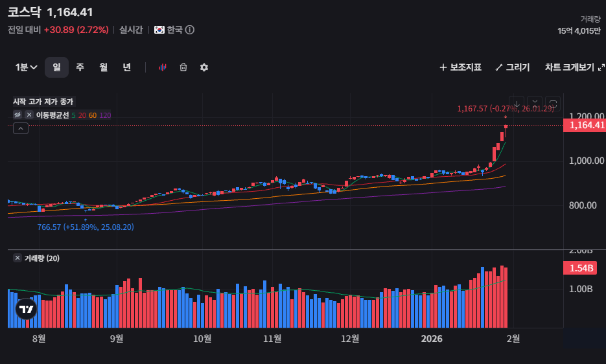The width and height of the screenshot is (606, 364).
Task: Click the TradingView logo badge
Action: [x=27, y=309]
